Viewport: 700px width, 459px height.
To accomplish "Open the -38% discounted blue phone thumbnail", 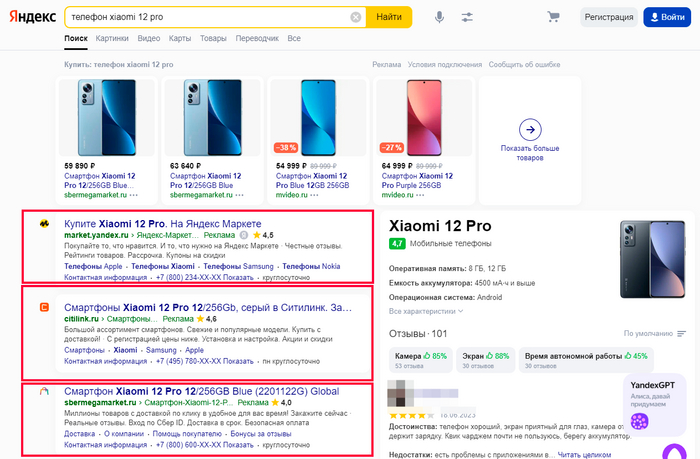I will [318, 118].
